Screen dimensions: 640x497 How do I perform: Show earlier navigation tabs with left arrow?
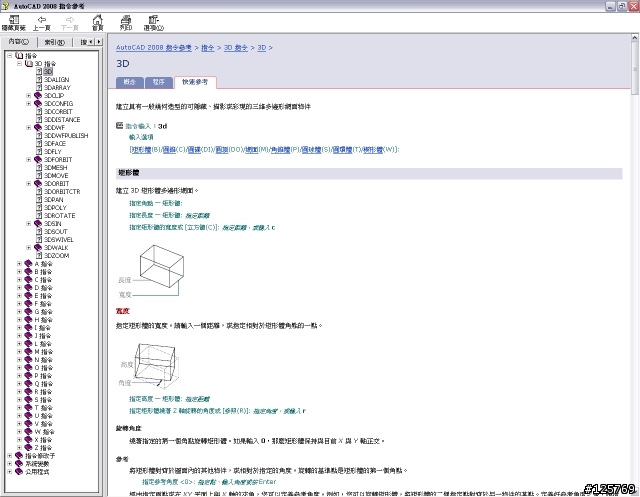(91, 42)
